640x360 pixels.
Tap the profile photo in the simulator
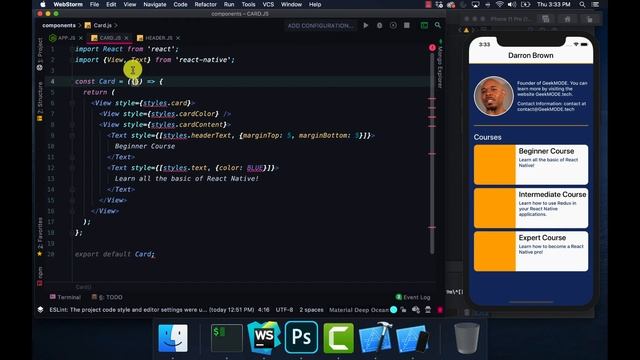click(x=493, y=96)
